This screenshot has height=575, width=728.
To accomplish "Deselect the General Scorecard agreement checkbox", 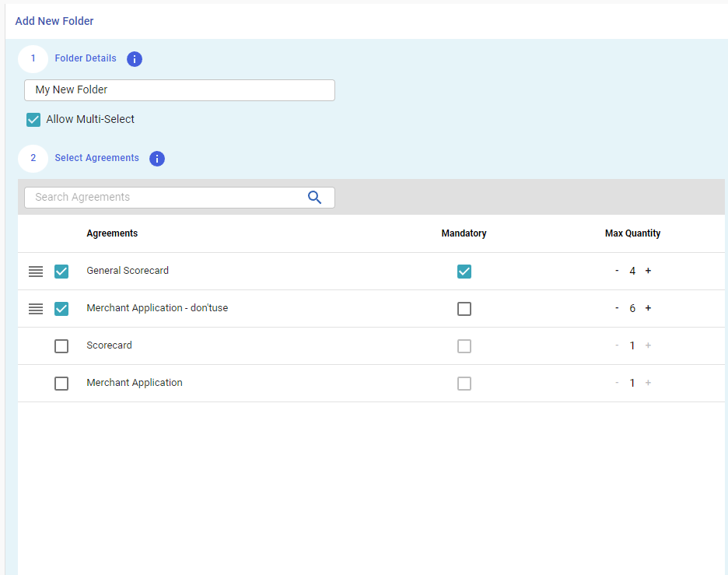I will pyautogui.click(x=61, y=272).
